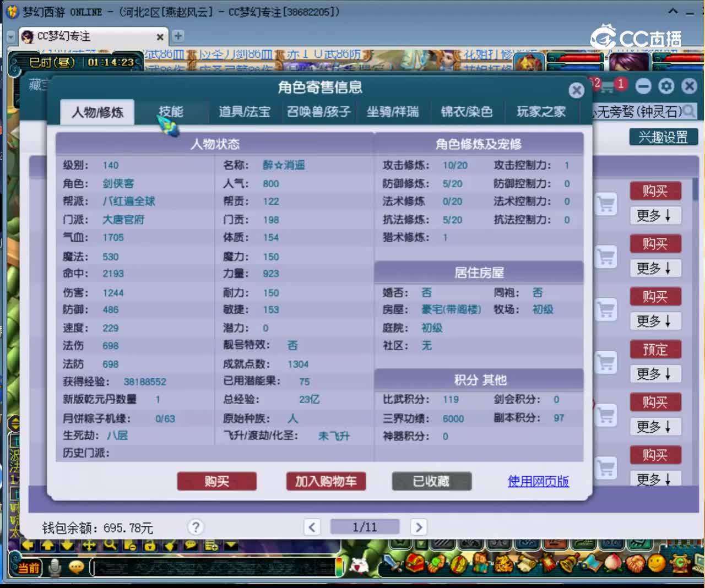
Task: Click the orange chat bubble icon beside the microphone
Action: (76, 567)
